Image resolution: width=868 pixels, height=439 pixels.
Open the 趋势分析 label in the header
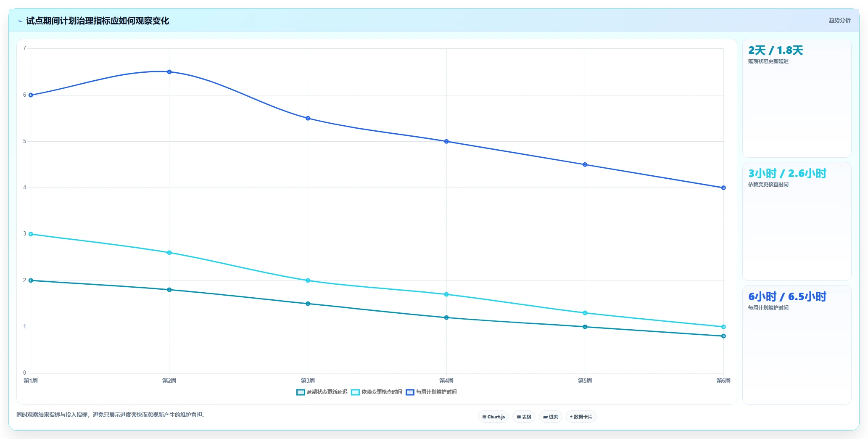(839, 20)
